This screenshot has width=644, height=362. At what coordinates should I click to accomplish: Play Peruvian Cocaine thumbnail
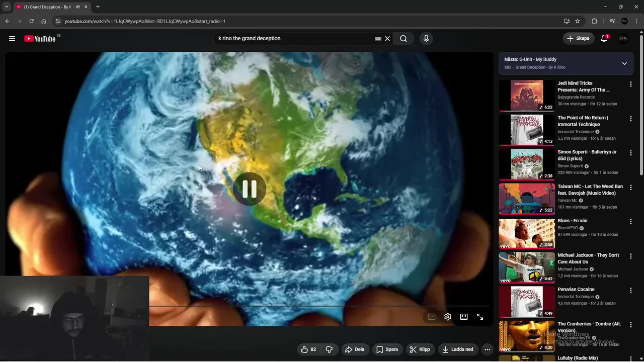(527, 302)
